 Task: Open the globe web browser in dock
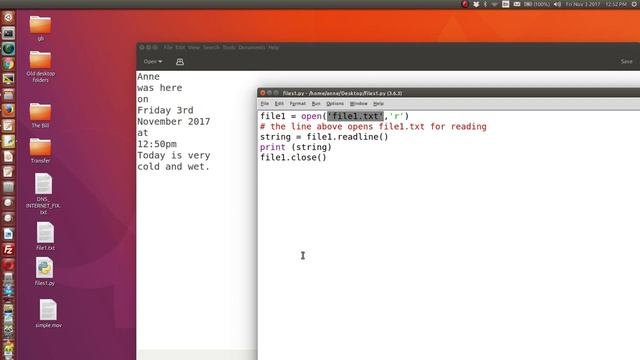coord(8,49)
